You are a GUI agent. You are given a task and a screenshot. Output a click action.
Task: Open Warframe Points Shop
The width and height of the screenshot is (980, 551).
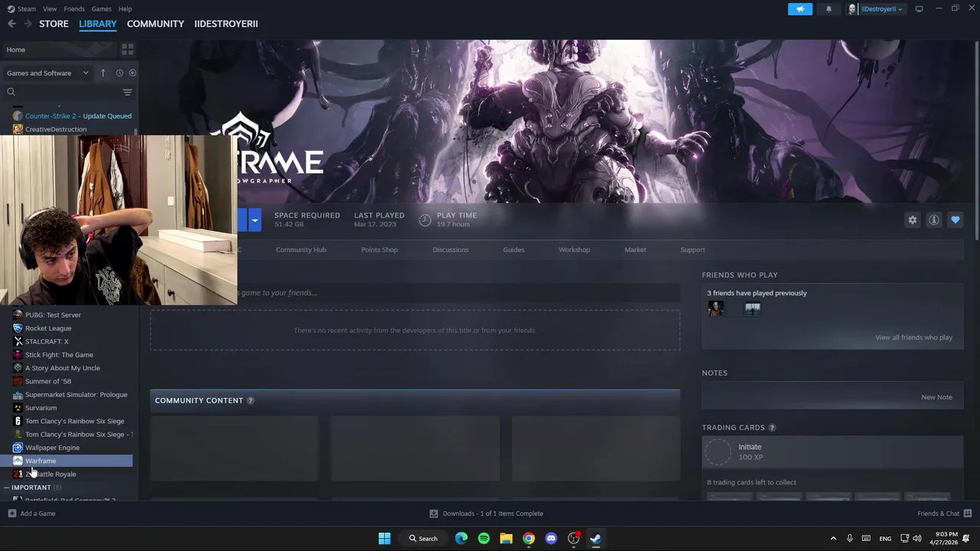379,249
